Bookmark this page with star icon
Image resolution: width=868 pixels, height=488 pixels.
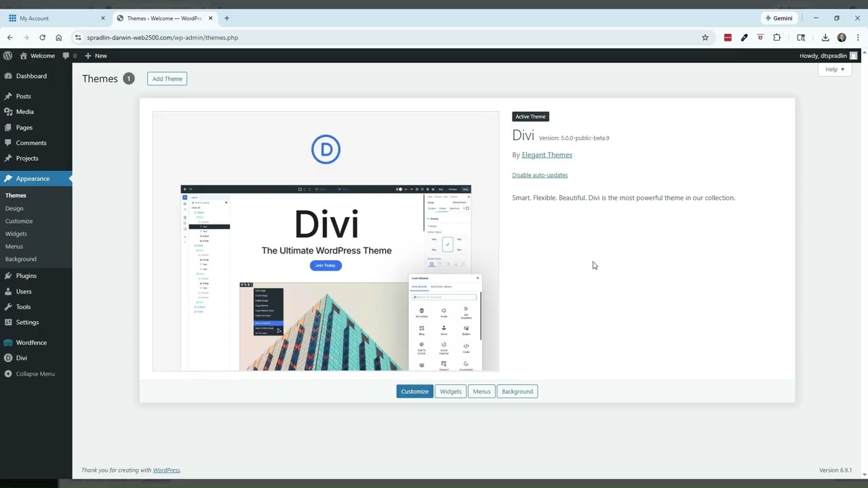coord(705,37)
